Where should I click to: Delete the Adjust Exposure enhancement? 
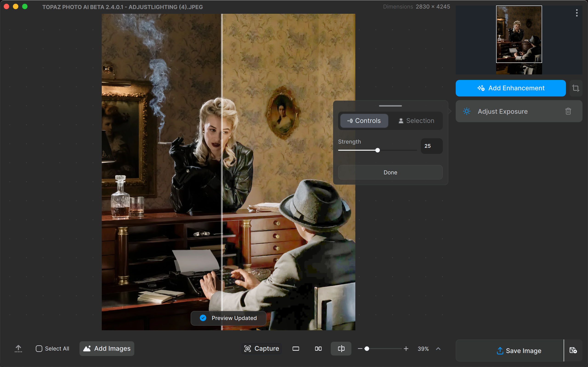point(568,111)
